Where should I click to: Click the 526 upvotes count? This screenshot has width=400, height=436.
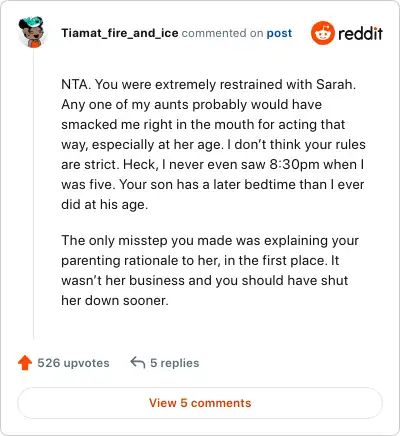click(73, 363)
